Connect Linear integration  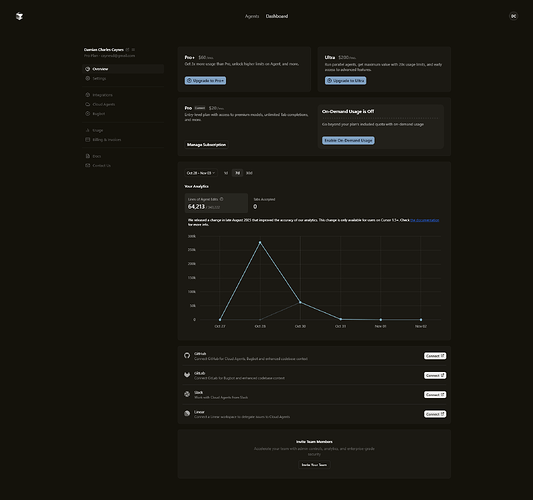click(x=435, y=414)
